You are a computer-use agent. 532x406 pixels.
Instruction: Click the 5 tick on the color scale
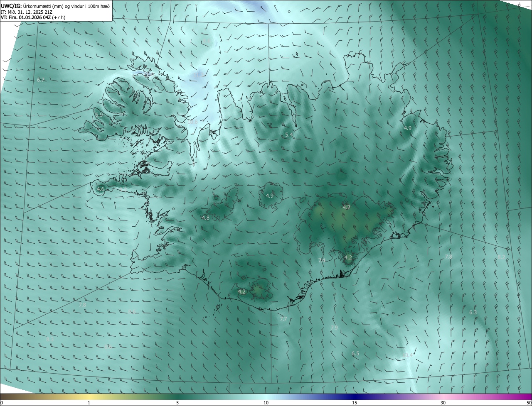(x=177, y=403)
